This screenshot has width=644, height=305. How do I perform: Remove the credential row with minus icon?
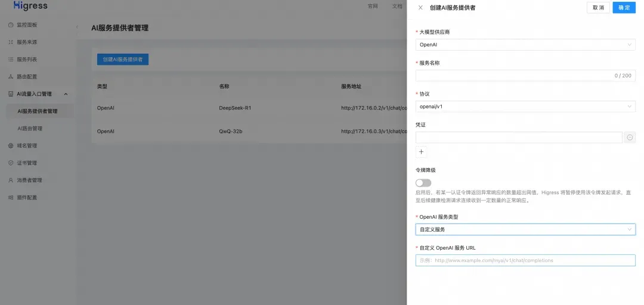tap(630, 138)
